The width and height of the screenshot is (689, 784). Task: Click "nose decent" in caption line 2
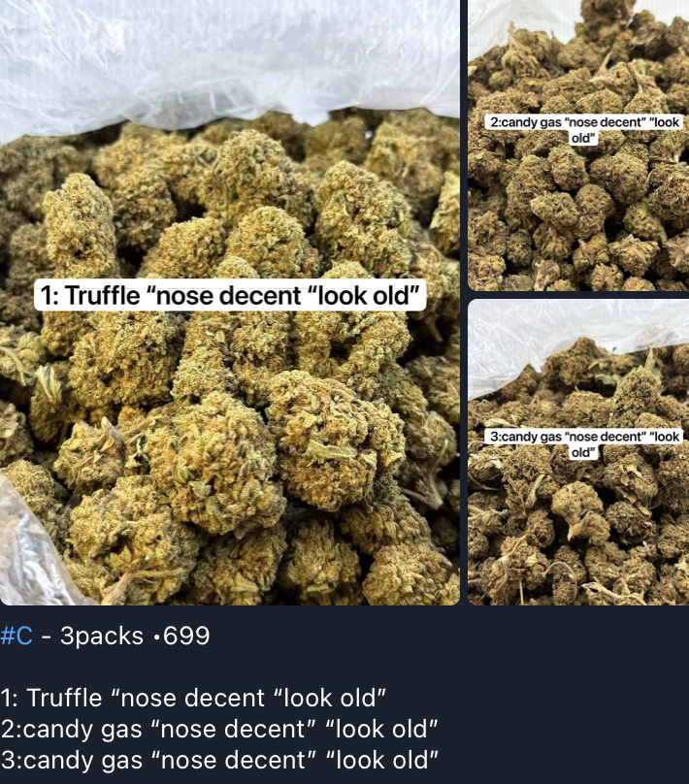point(233,729)
